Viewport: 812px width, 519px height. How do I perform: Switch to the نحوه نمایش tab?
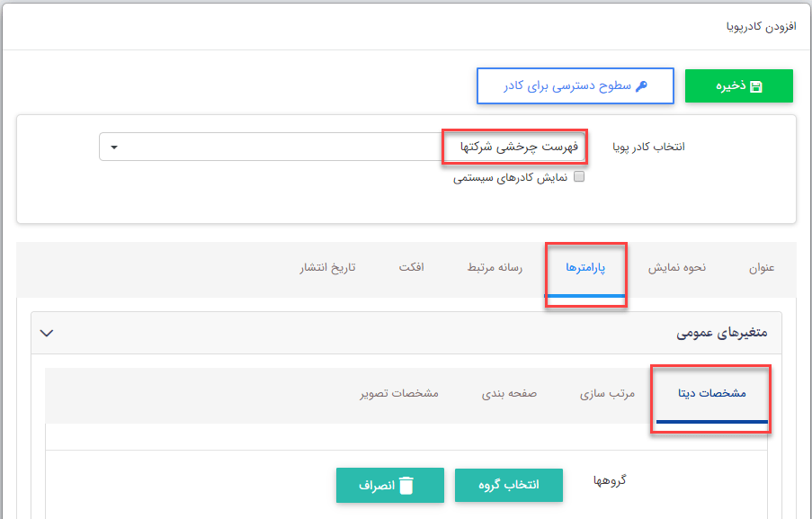click(675, 267)
